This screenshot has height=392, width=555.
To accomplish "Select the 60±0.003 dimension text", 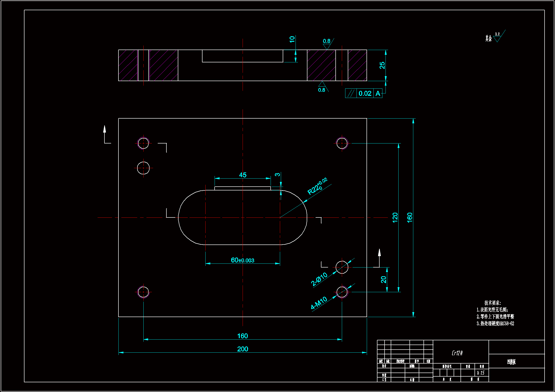I will (242, 260).
